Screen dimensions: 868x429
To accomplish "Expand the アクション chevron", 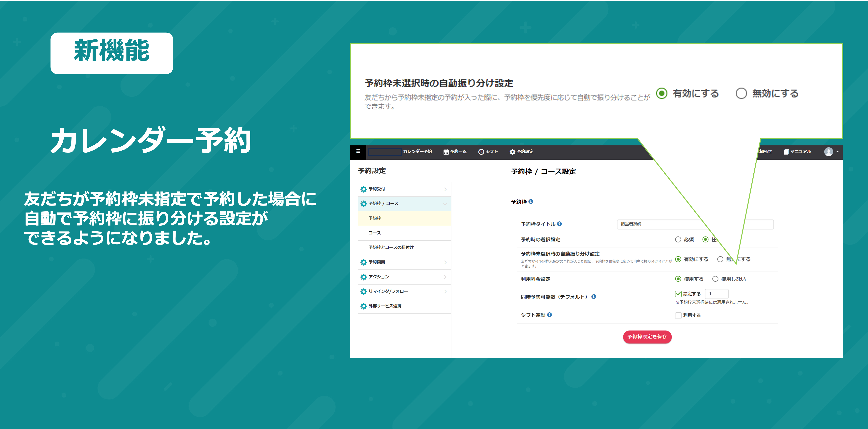I will [445, 277].
